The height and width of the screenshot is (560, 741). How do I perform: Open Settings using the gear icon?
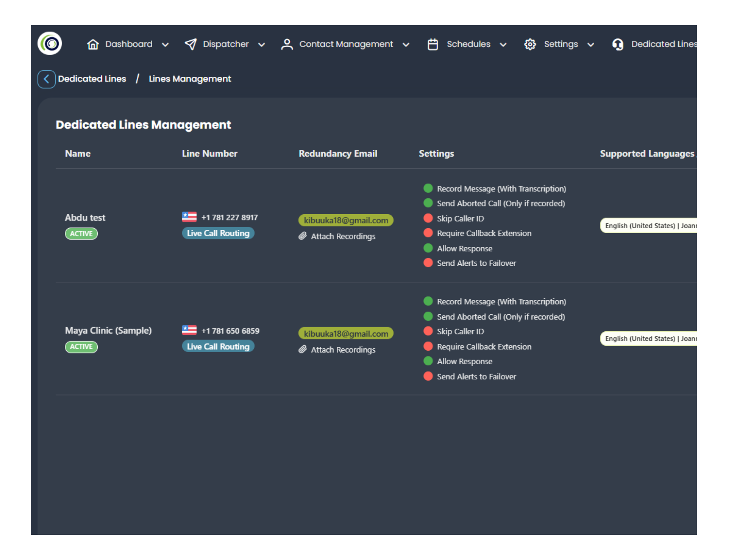click(x=530, y=44)
